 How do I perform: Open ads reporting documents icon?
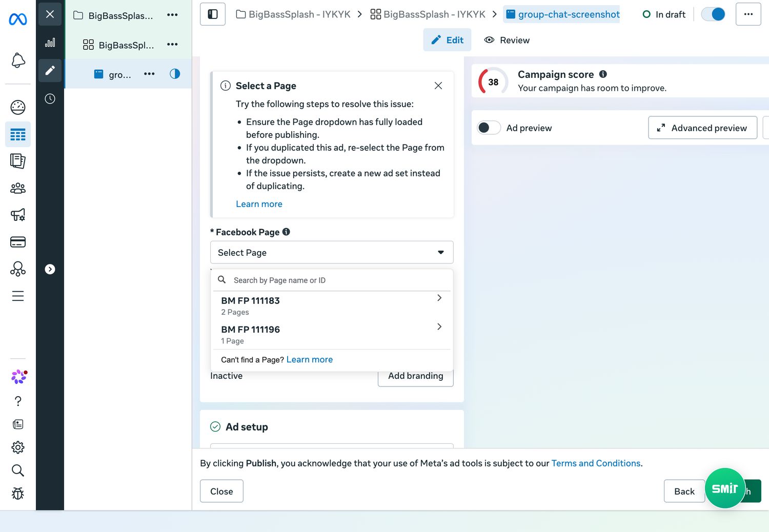coord(18,161)
